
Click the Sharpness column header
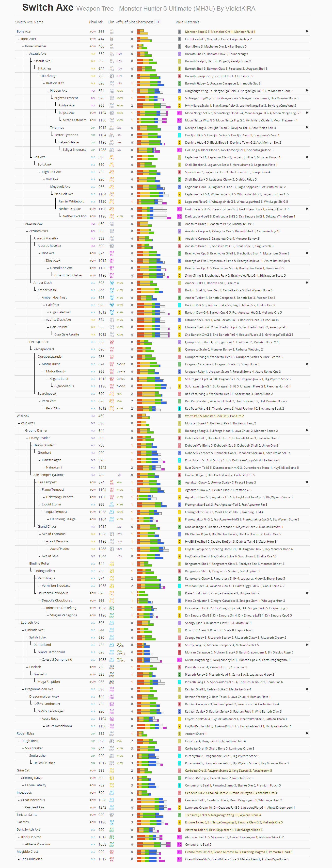(145, 22)
